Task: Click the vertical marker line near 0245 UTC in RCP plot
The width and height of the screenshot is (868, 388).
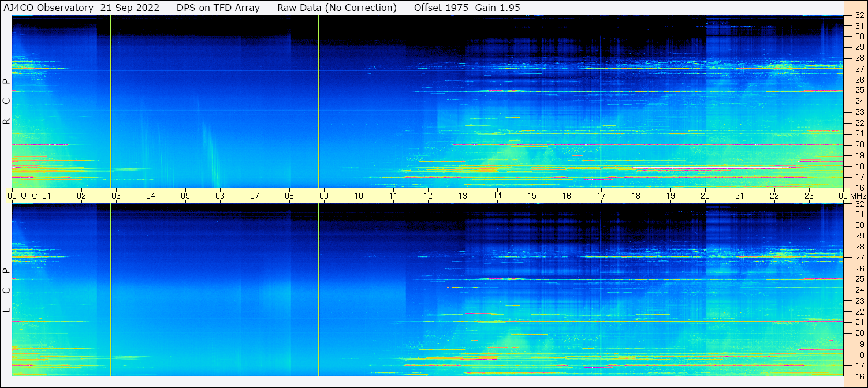Action: [110, 101]
